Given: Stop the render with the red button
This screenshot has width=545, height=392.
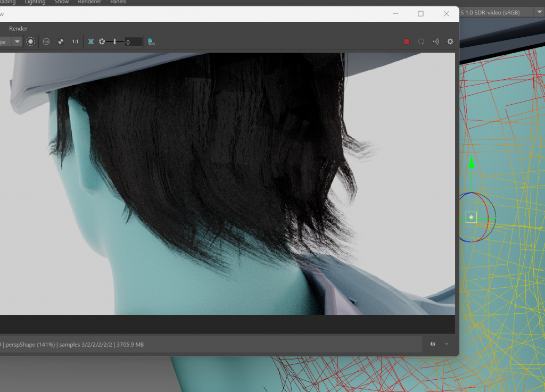Looking at the screenshot, I should tap(407, 41).
